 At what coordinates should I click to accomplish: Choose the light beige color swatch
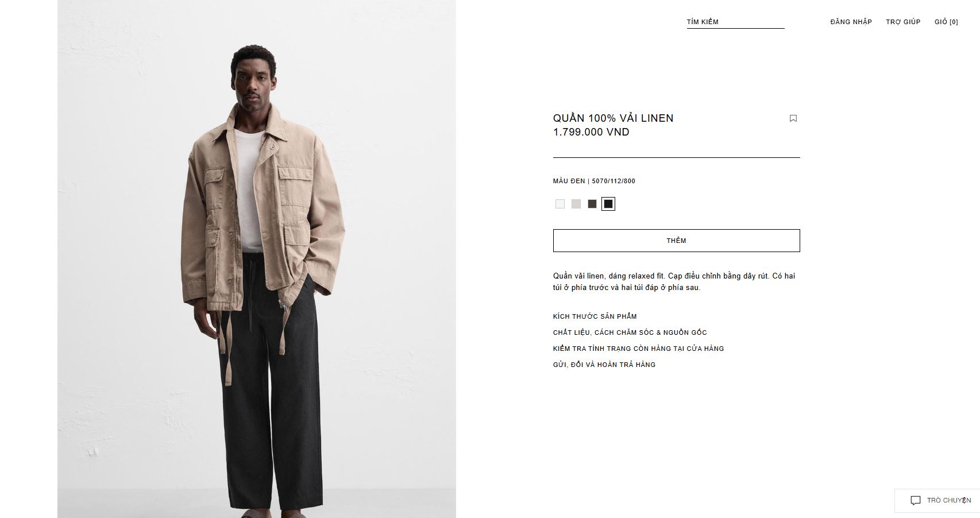(576, 204)
